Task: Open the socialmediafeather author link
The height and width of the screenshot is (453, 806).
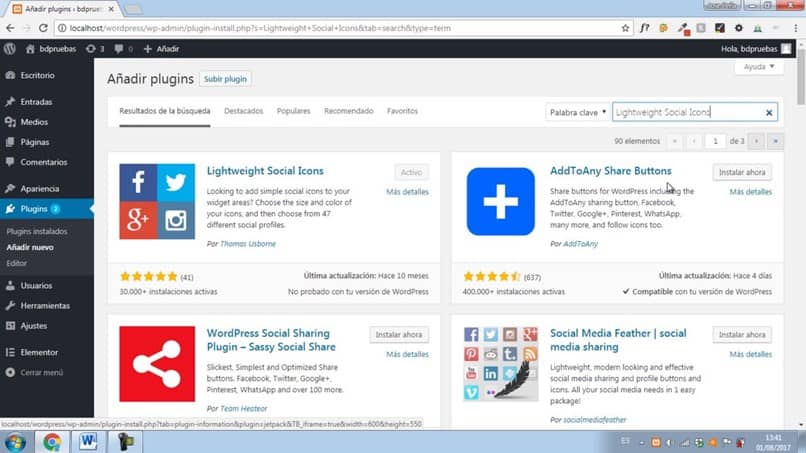Action: pos(595,420)
